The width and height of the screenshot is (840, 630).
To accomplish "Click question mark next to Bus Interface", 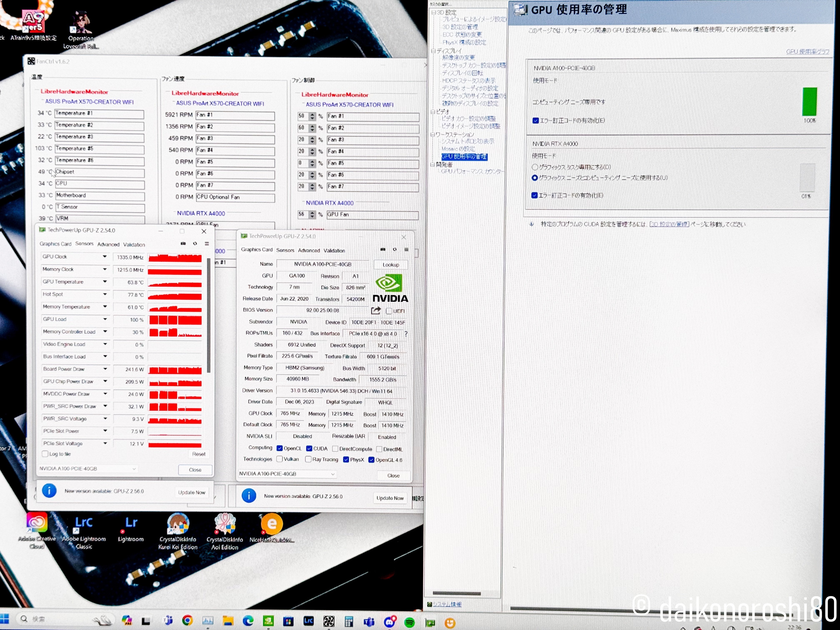I will tap(406, 334).
